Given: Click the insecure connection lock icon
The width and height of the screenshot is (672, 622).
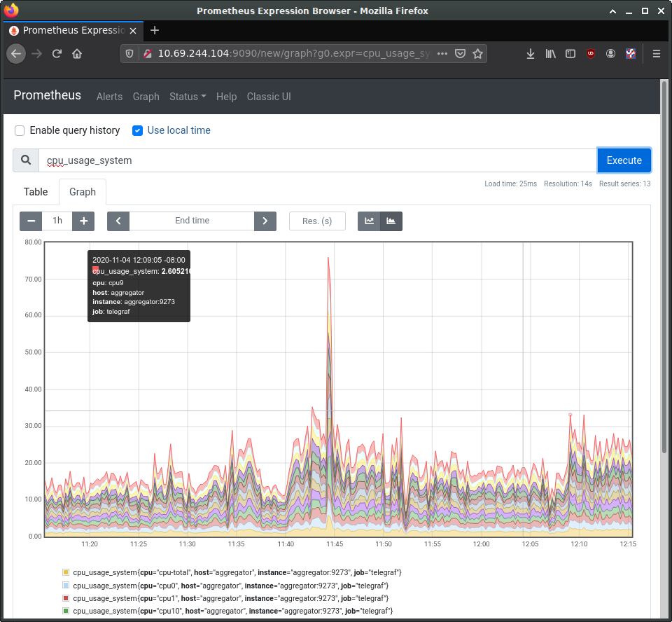Looking at the screenshot, I should 148,54.
